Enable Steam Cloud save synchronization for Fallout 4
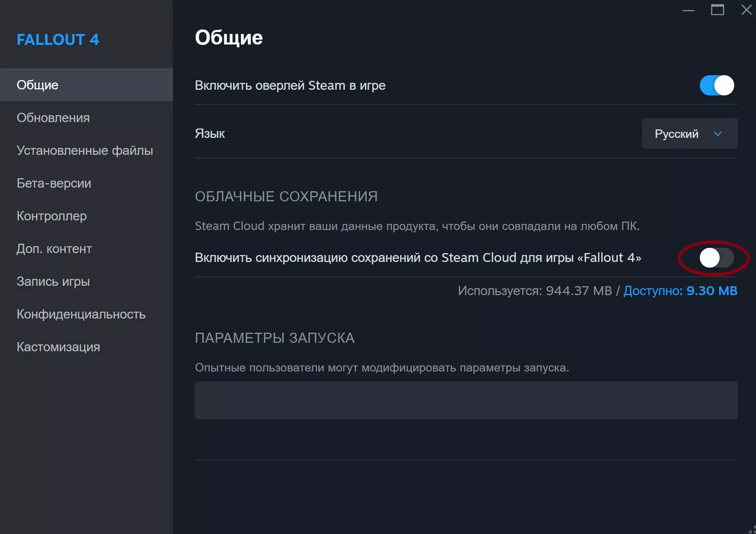756x534 pixels. 716,258
